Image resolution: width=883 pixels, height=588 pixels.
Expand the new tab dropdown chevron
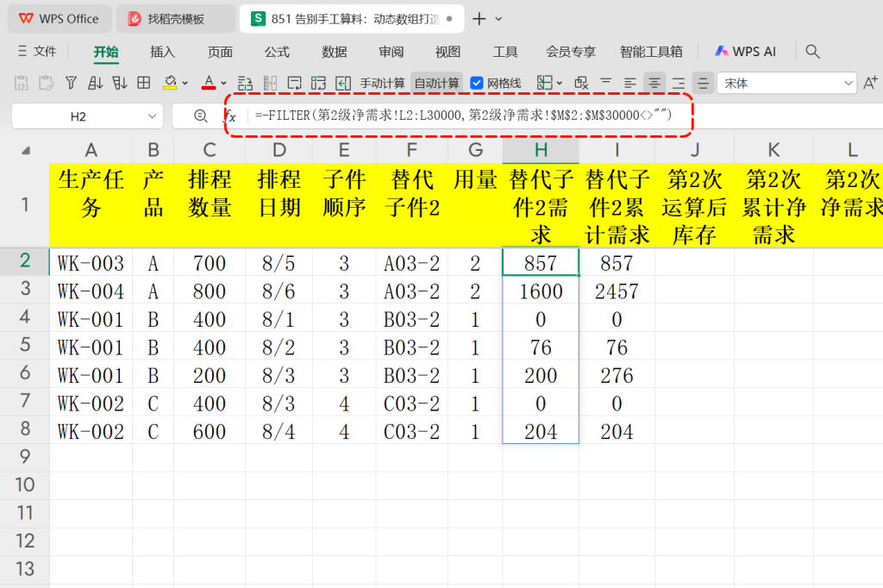(x=498, y=19)
